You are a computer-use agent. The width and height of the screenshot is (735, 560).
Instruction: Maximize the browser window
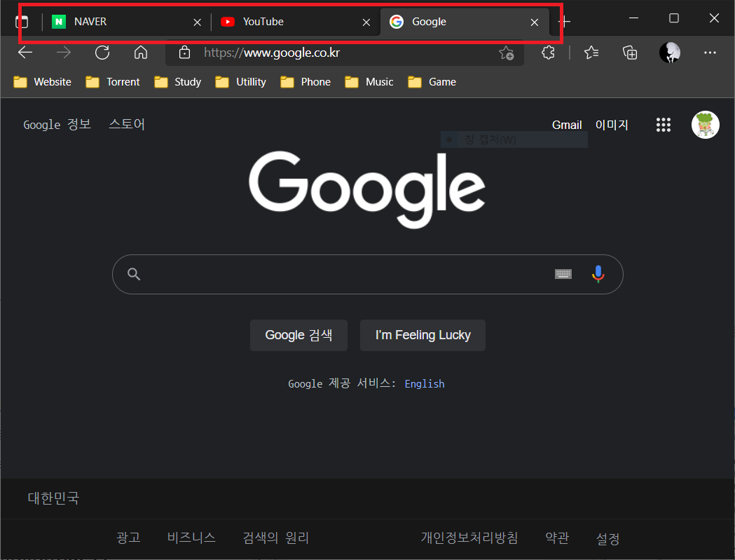click(674, 18)
